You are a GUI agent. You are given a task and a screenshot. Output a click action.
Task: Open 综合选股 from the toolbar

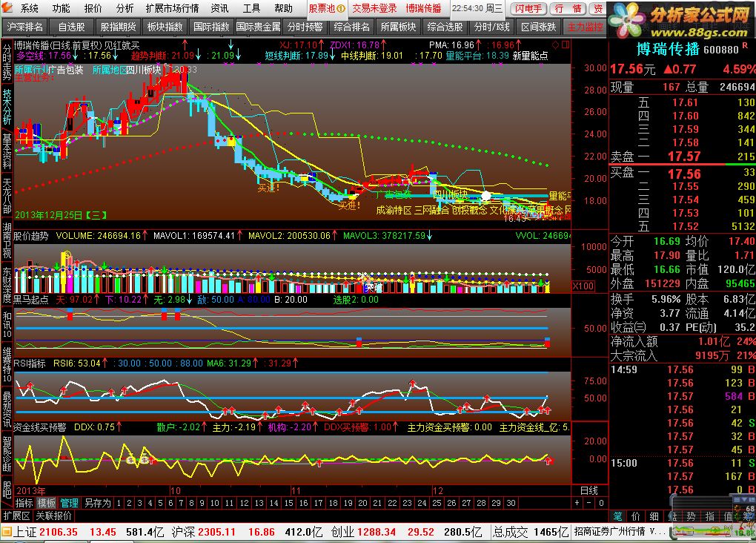[445, 27]
